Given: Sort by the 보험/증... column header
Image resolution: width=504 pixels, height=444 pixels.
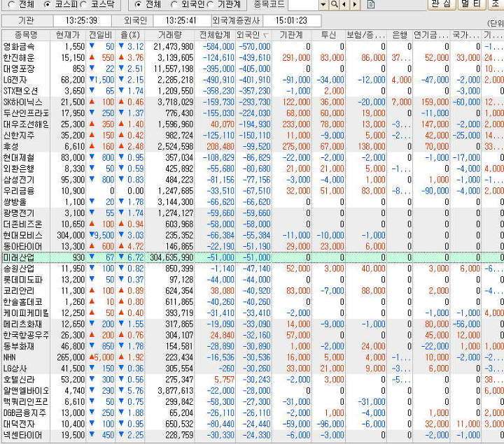Looking at the screenshot, I should (x=366, y=35).
